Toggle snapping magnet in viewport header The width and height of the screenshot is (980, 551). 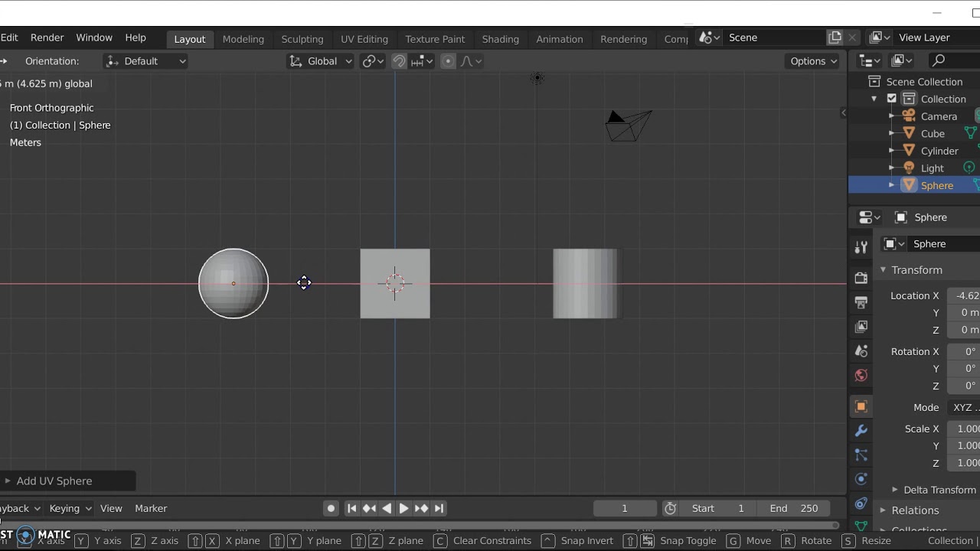click(399, 61)
